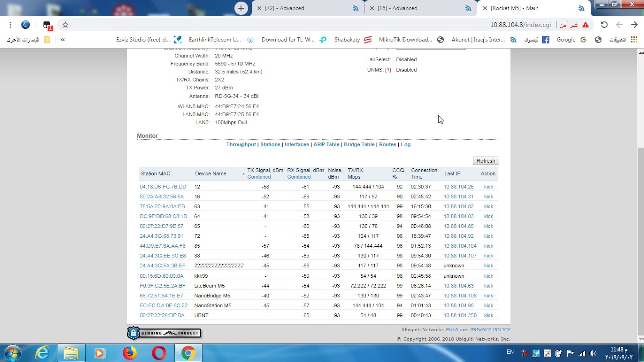Screen dimensions: 644x362
Task: Click the address bar URL
Action: coord(521,25)
